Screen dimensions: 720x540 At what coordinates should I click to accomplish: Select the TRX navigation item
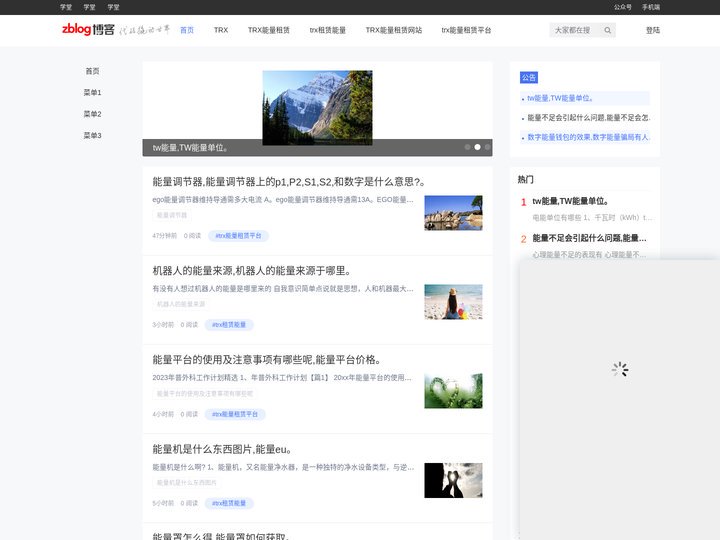221,30
